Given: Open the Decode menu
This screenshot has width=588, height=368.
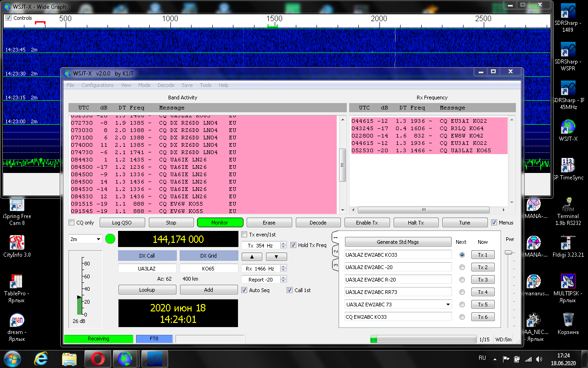Looking at the screenshot, I should click(166, 85).
